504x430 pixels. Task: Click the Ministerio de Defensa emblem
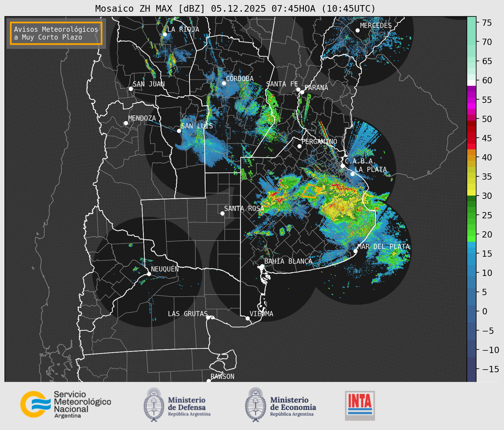[154, 405]
